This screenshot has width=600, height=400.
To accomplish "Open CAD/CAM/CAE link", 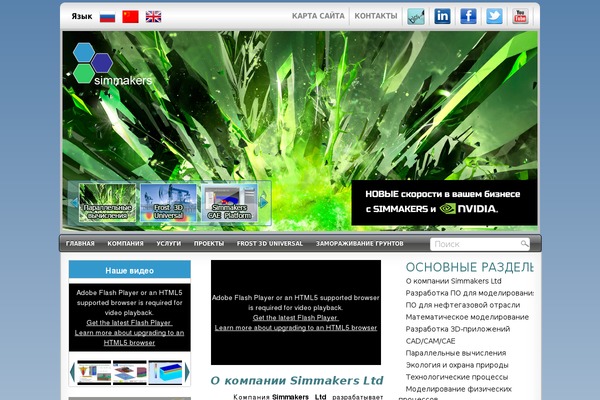I will [430, 341].
